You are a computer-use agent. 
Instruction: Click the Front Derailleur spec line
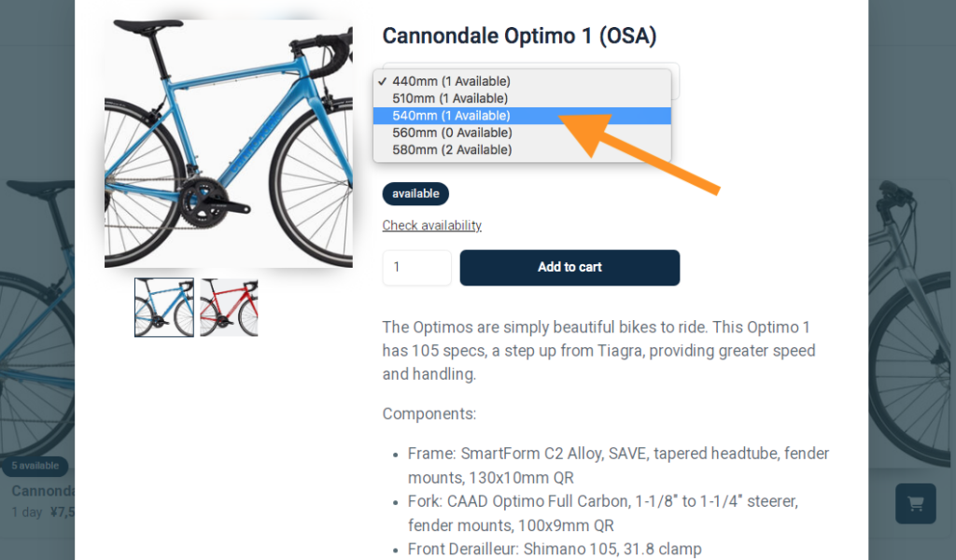point(554,550)
